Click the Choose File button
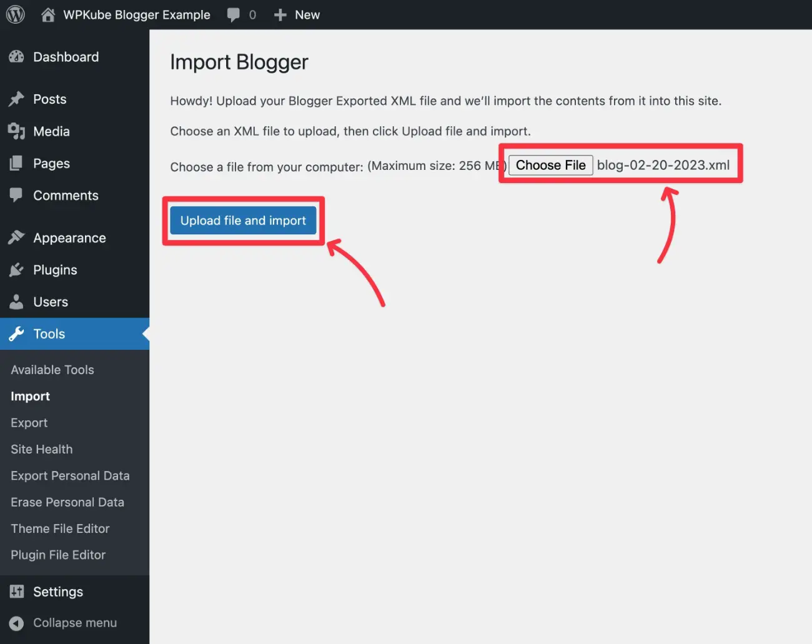 pyautogui.click(x=550, y=165)
